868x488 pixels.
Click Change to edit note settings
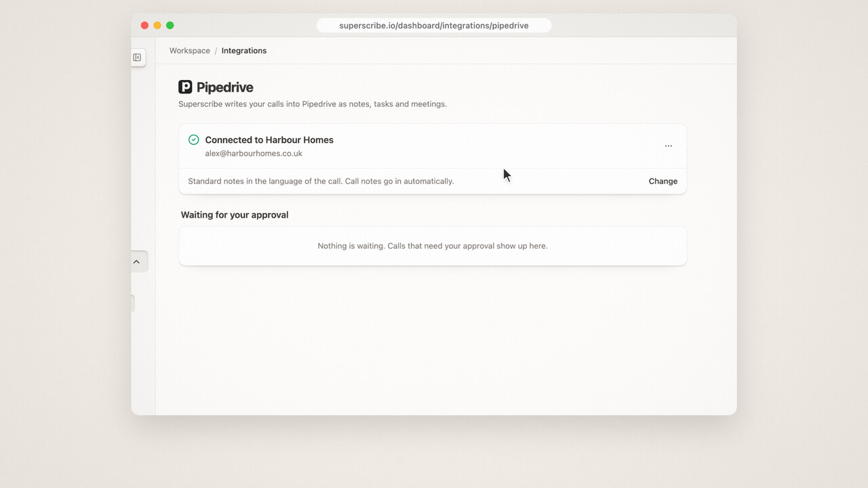pyautogui.click(x=663, y=181)
